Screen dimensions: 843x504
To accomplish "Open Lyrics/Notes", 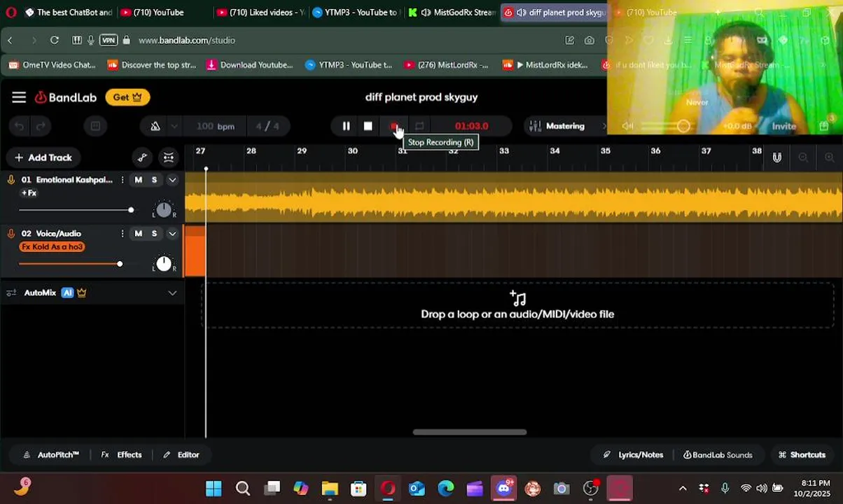I will pyautogui.click(x=633, y=455).
